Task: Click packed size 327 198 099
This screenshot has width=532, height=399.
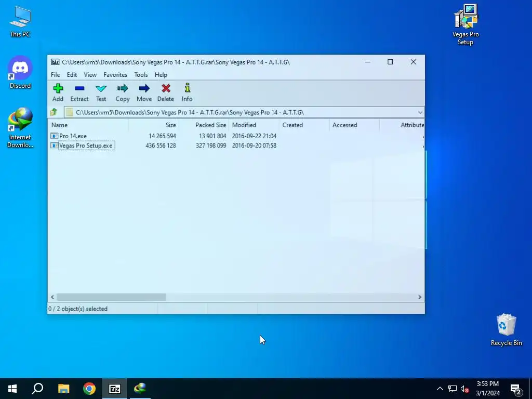Action: click(x=211, y=145)
